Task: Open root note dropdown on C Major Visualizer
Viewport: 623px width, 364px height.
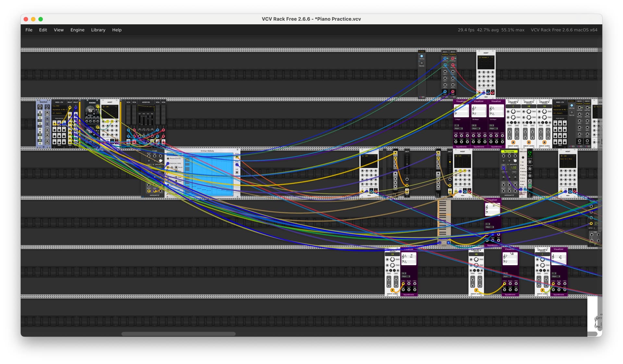Action: point(457,125)
